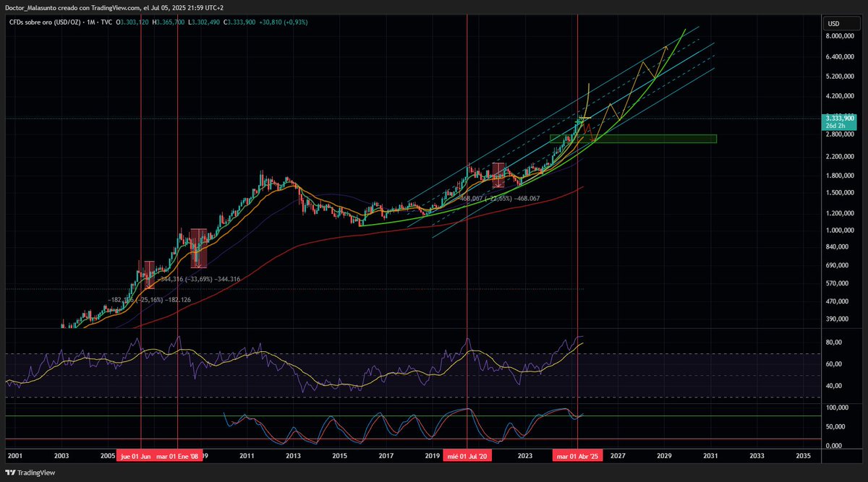The image size is (868, 482).
Task: Click the year 2017 on time axis
Action: 386,456
